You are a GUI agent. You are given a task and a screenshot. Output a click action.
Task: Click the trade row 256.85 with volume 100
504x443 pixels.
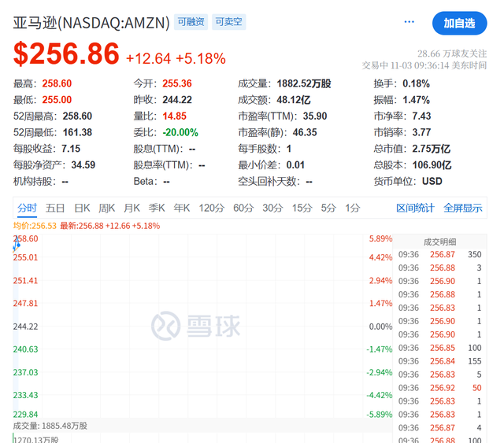point(439,348)
